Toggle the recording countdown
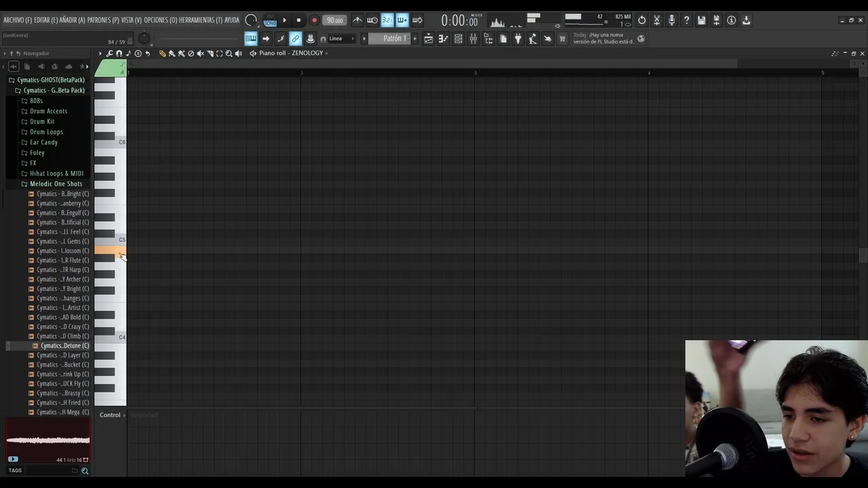The image size is (868, 488). pos(387,20)
